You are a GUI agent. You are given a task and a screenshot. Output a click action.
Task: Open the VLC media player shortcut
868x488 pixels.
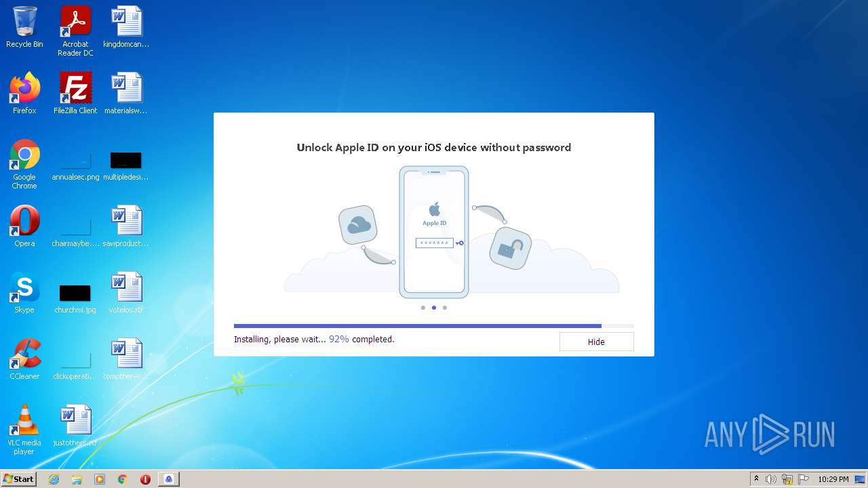[x=24, y=430]
